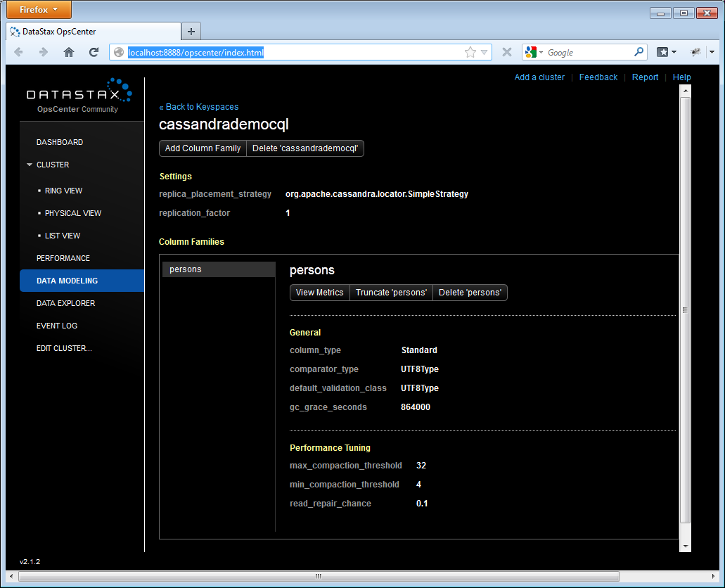Open PERFORMANCE in the sidebar

(63, 258)
